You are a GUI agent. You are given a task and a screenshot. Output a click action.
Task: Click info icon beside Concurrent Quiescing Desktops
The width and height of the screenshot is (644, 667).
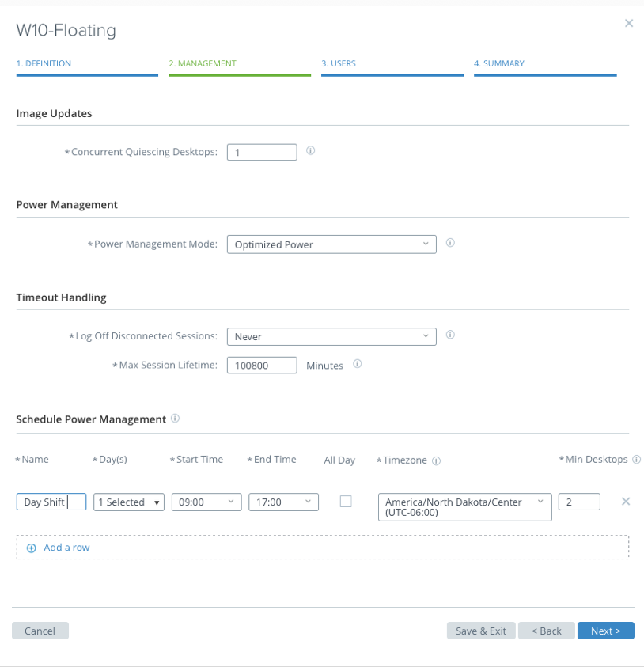tap(311, 150)
